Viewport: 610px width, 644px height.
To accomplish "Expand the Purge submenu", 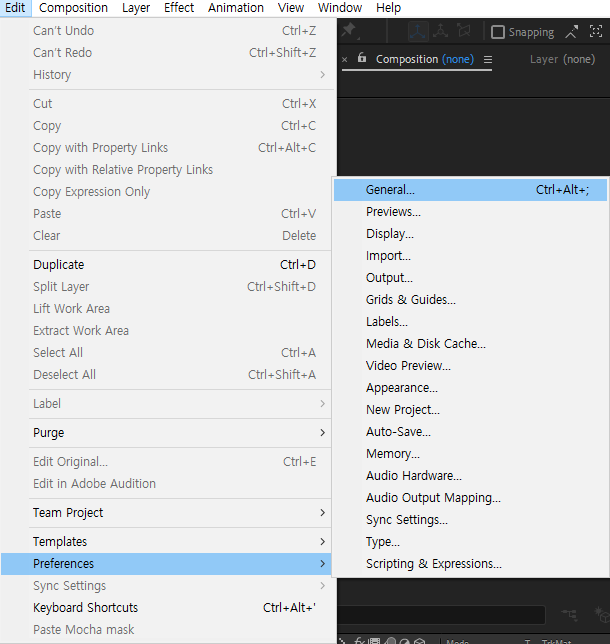I will click(166, 433).
